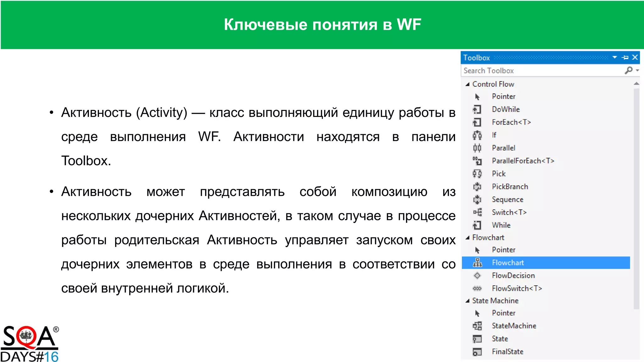
Task: Close the Toolbox panel
Action: 635,57
